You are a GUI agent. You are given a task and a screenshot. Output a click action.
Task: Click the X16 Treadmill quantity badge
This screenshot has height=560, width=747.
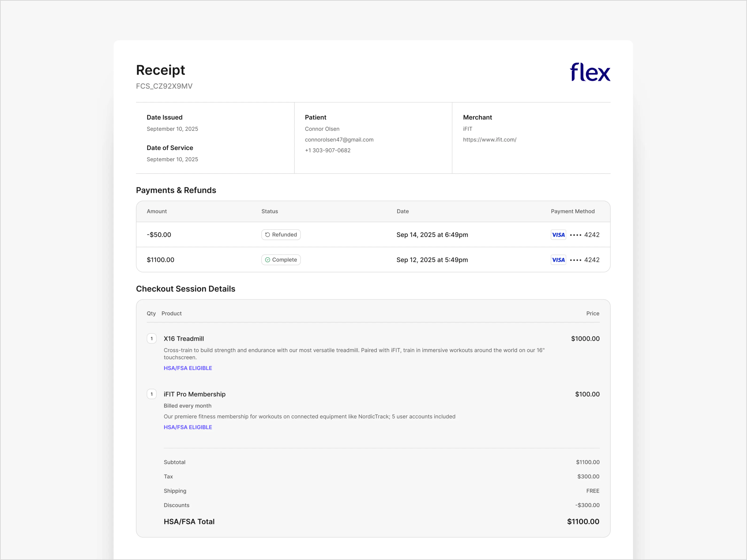tap(152, 339)
